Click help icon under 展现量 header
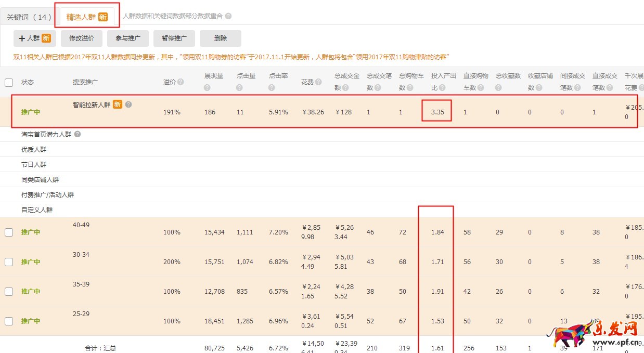The height and width of the screenshot is (353, 644). [207, 88]
